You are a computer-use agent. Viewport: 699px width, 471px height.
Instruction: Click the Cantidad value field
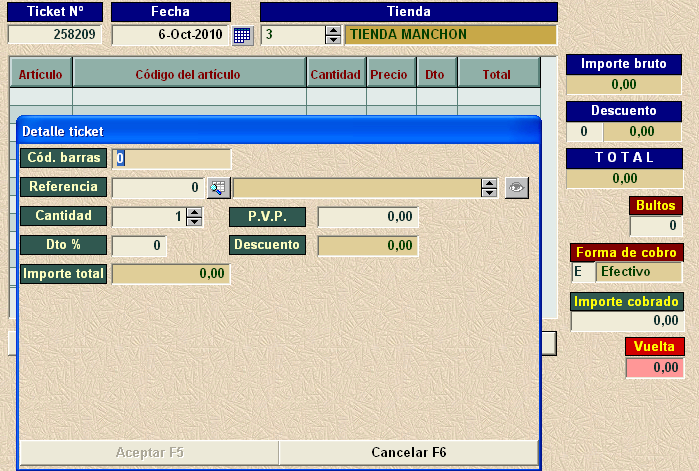tap(149, 217)
